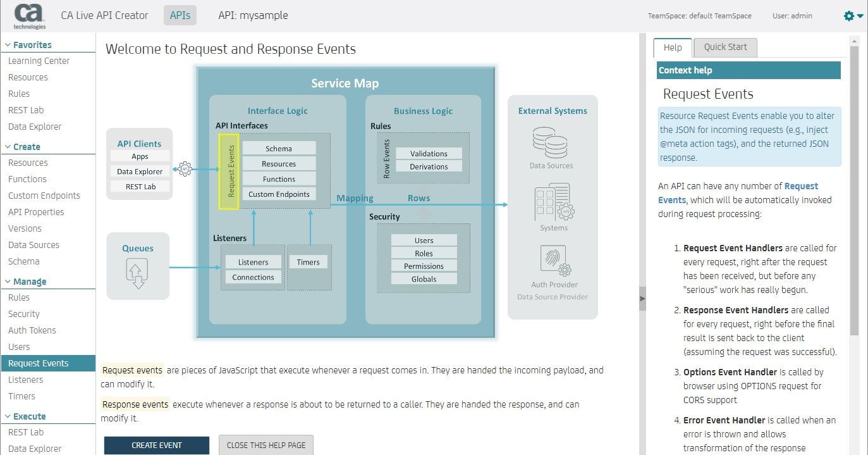Screen dimensions: 868x455
Task: Click the Data Sources database icon
Action: [x=551, y=142]
